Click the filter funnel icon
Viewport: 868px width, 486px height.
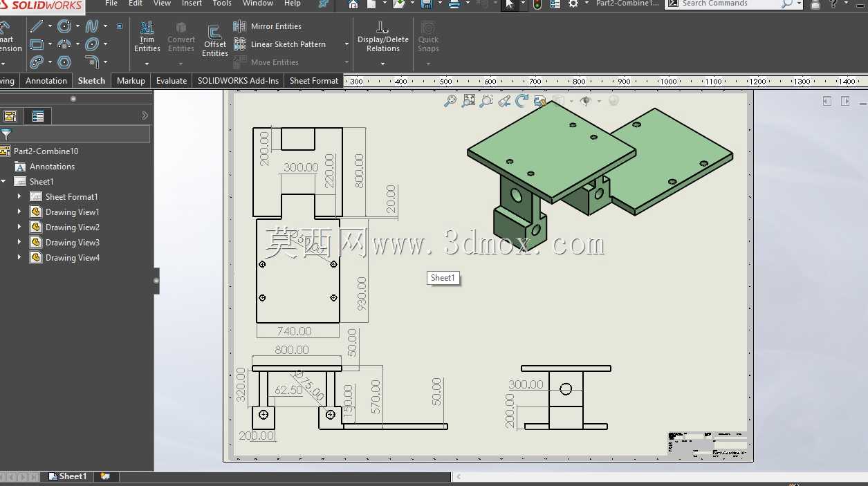click(x=6, y=134)
